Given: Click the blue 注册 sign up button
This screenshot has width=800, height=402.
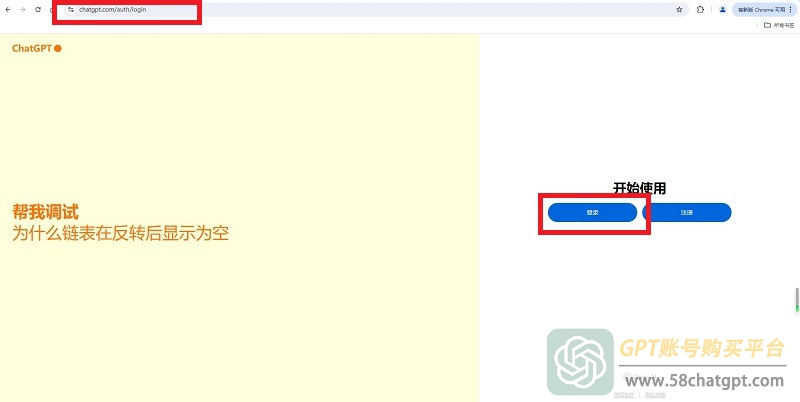Looking at the screenshot, I should tap(687, 213).
